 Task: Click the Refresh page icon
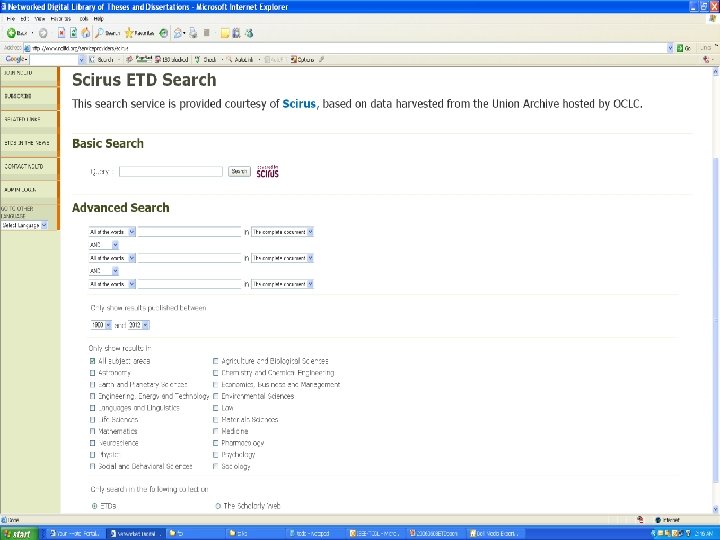tap(73, 33)
